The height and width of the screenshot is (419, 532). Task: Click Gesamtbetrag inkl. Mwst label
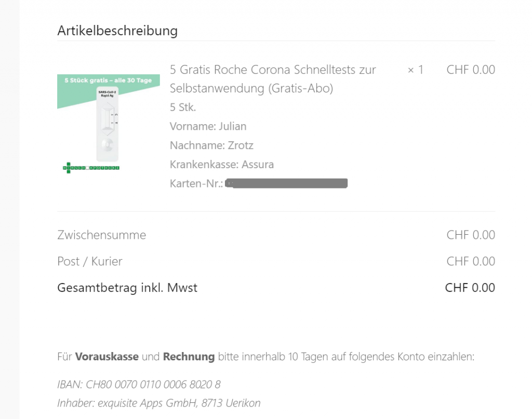(x=127, y=288)
